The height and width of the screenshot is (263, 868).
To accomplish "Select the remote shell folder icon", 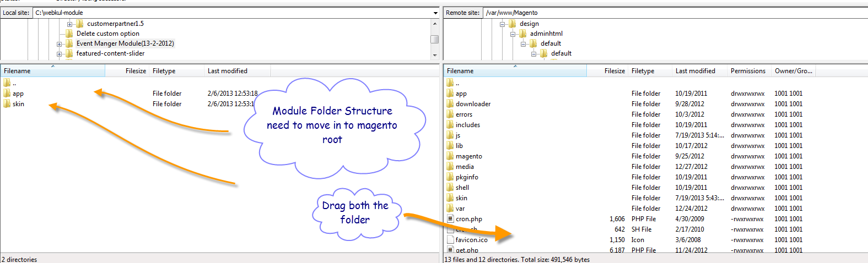I will (450, 187).
